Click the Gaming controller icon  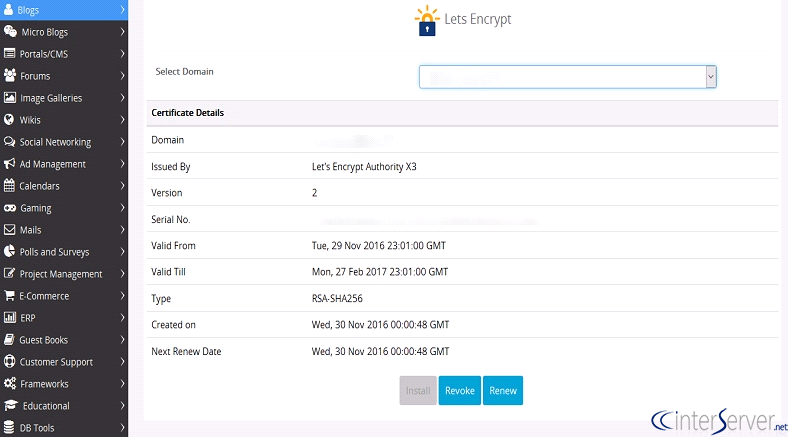coord(10,207)
